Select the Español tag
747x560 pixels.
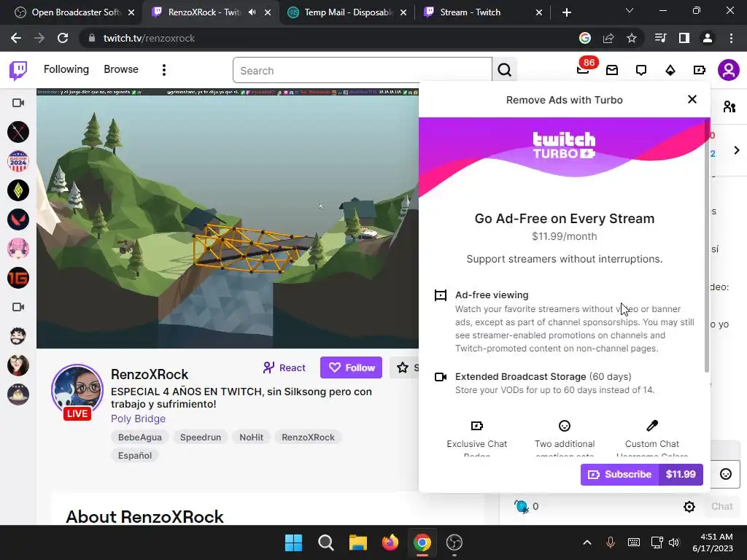135,455
